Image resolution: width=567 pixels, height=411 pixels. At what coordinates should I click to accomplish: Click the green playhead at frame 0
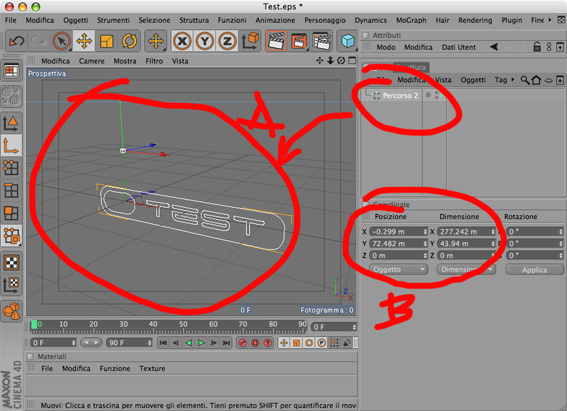point(34,325)
